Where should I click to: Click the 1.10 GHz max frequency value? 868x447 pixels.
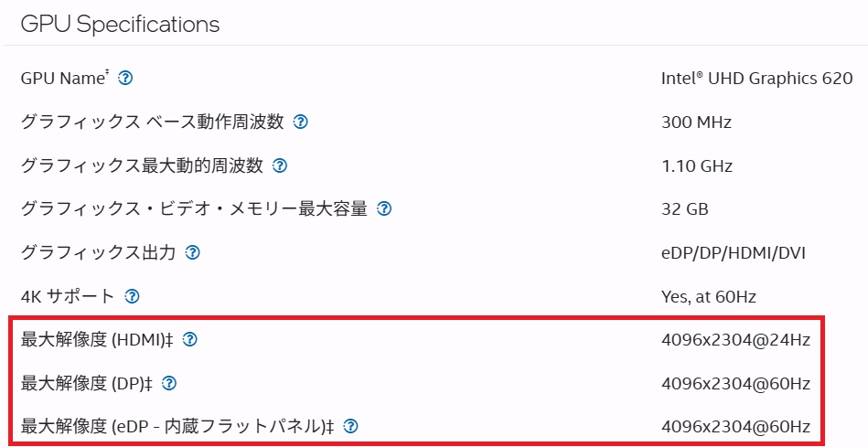(697, 165)
